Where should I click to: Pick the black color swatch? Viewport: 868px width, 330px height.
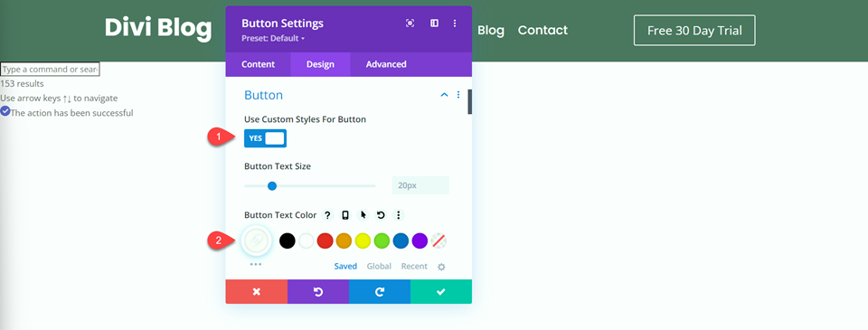click(288, 240)
